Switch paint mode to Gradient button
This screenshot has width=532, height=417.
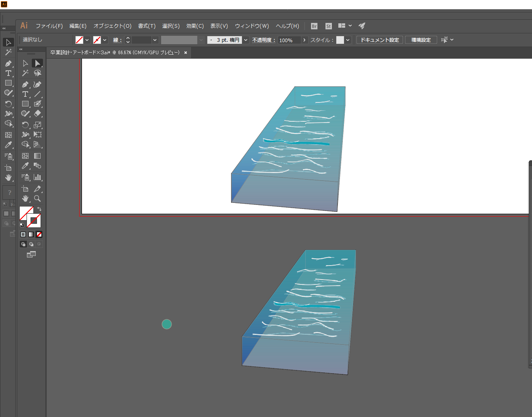pyautogui.click(x=31, y=235)
